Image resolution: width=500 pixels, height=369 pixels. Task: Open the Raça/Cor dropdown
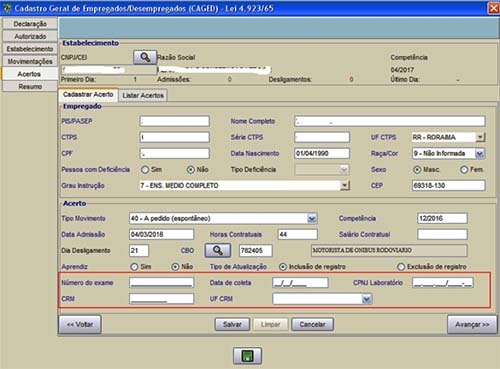tap(480, 153)
